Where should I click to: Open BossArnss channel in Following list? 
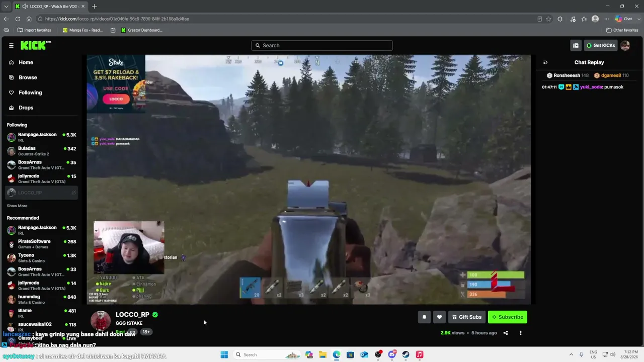[x=42, y=165]
